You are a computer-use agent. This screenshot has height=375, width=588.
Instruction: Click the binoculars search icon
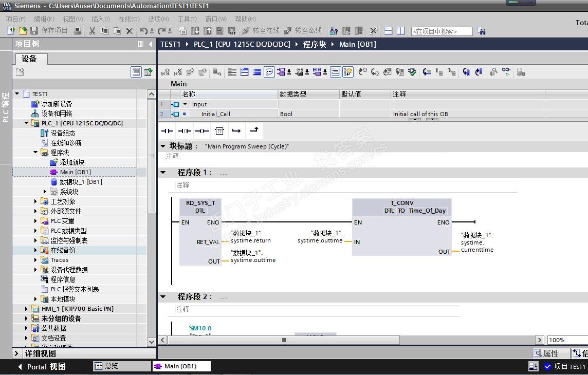[482, 31]
